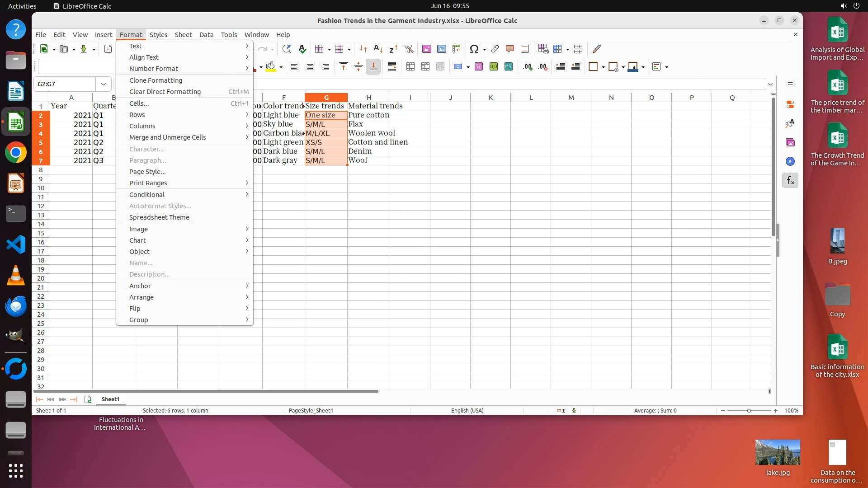Choose Clear Direct Formatting menu entry
The image size is (868, 488).
click(165, 92)
